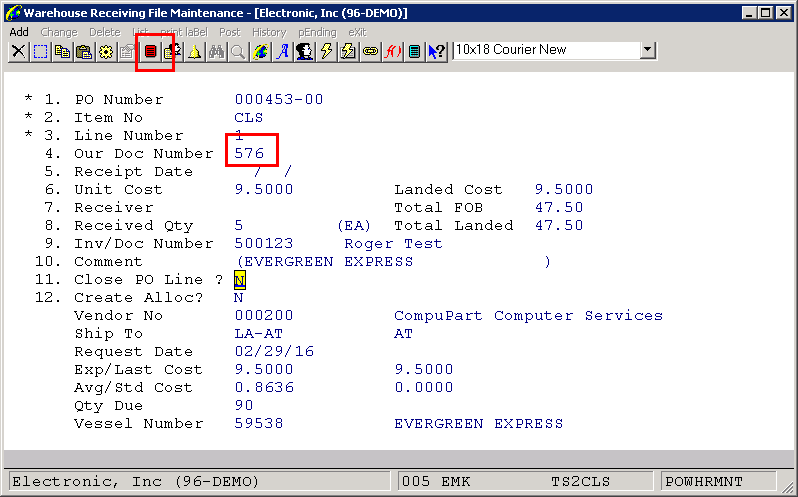The height and width of the screenshot is (497, 798).
Task: Click Request Date 02/29/16
Action: pos(274,352)
